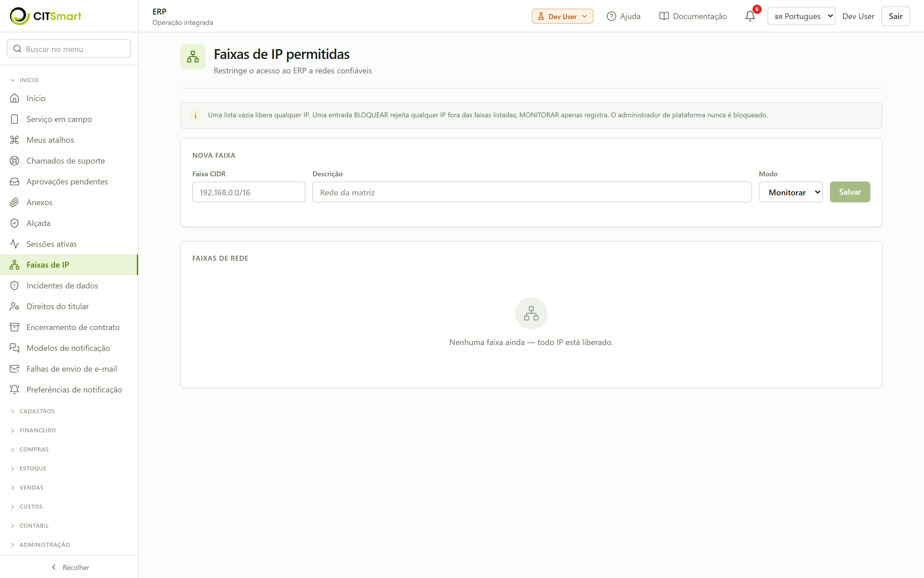The width and height of the screenshot is (924, 578).
Task: Go to Incidentes de dados menu entry
Action: [x=69, y=286]
